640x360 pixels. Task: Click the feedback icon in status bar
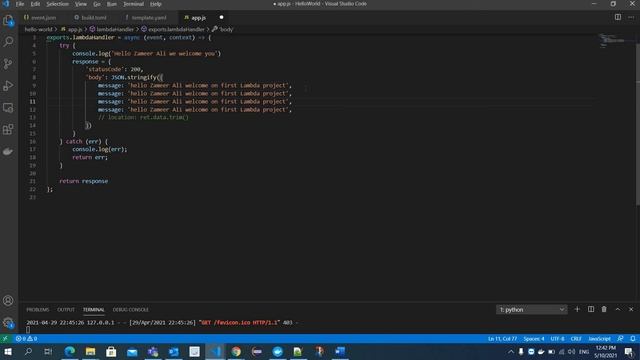point(620,339)
